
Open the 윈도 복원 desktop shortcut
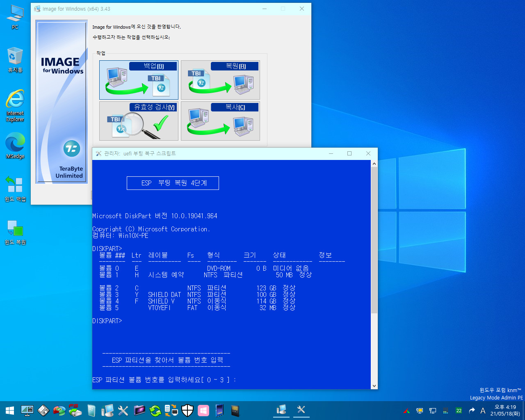click(15, 232)
